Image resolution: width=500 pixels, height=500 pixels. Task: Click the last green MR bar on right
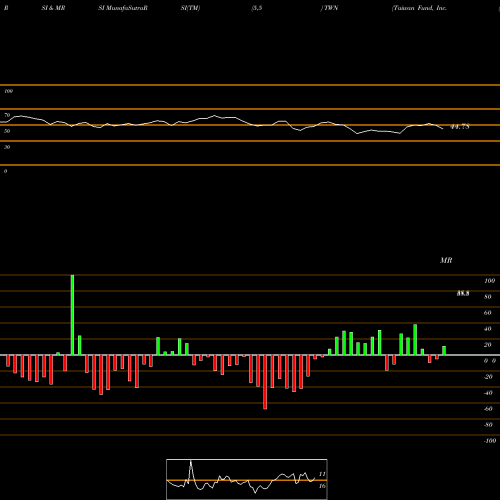coord(444,351)
